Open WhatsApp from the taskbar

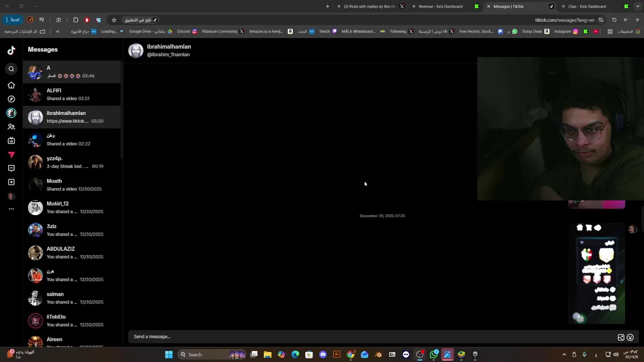[x=434, y=354]
